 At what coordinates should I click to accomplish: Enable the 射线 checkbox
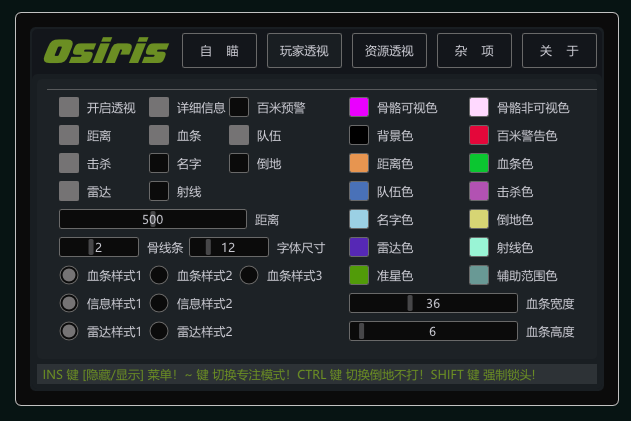point(159,191)
